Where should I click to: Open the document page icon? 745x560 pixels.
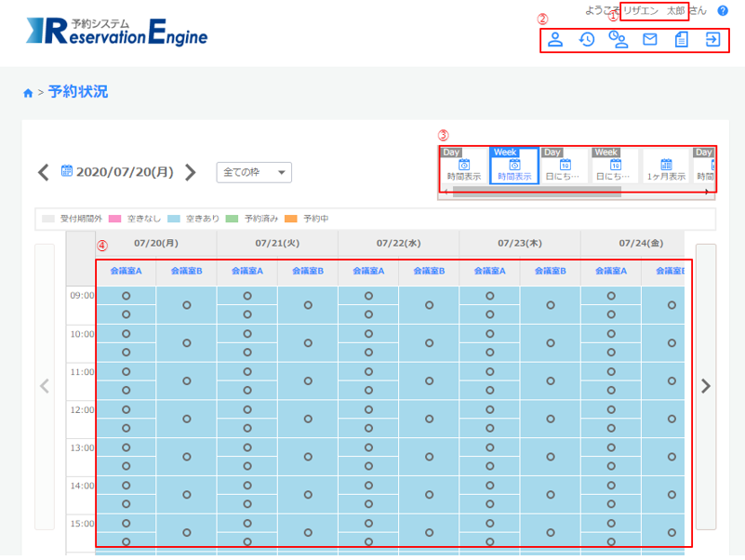point(681,39)
